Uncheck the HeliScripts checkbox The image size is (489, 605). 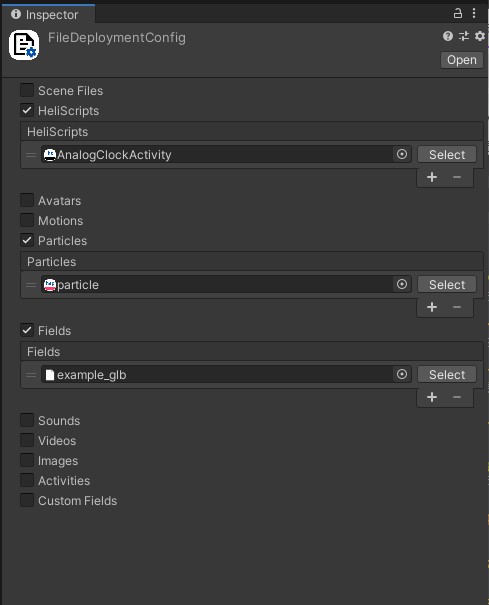[27, 110]
